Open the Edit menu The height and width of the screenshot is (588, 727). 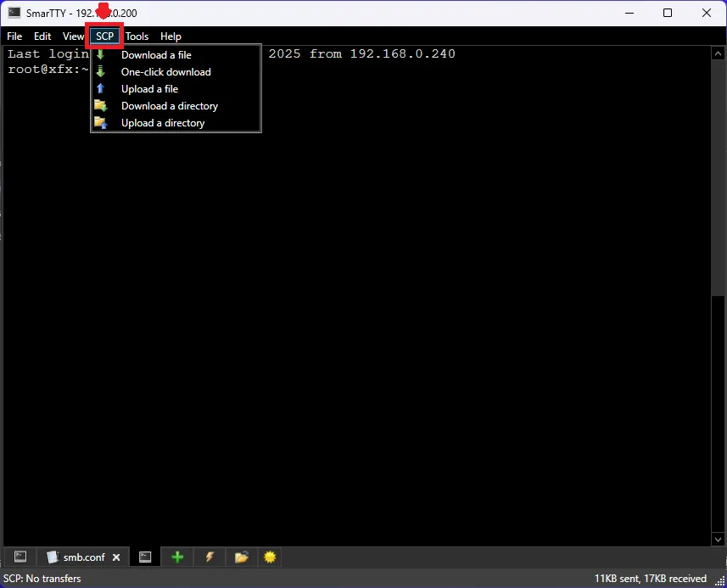click(x=42, y=36)
